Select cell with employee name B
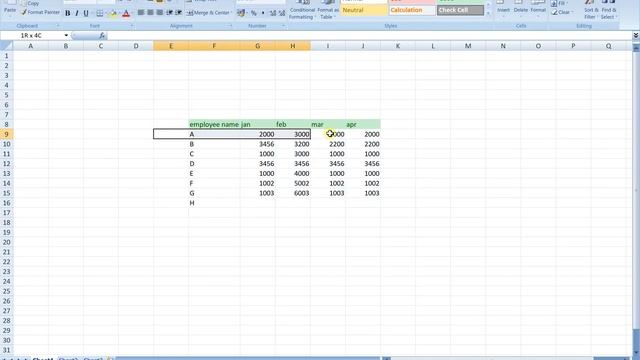640x360 pixels. [x=214, y=144]
